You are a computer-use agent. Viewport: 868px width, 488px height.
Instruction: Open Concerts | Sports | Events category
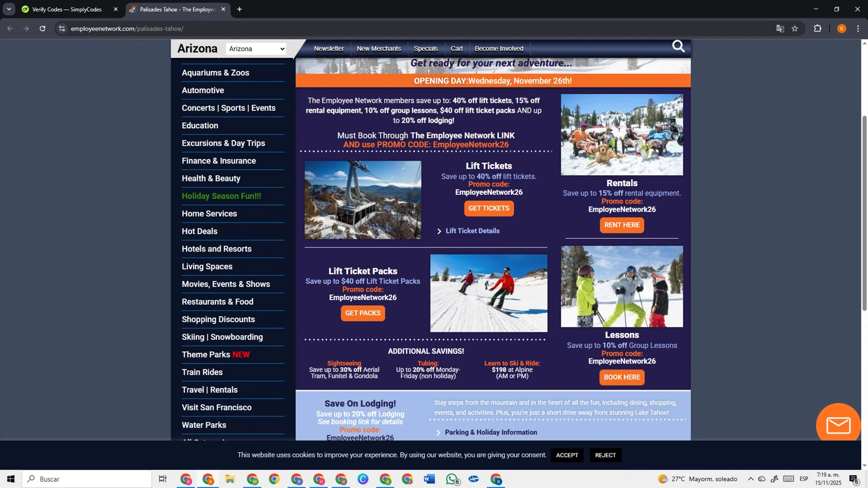pyautogui.click(x=229, y=108)
